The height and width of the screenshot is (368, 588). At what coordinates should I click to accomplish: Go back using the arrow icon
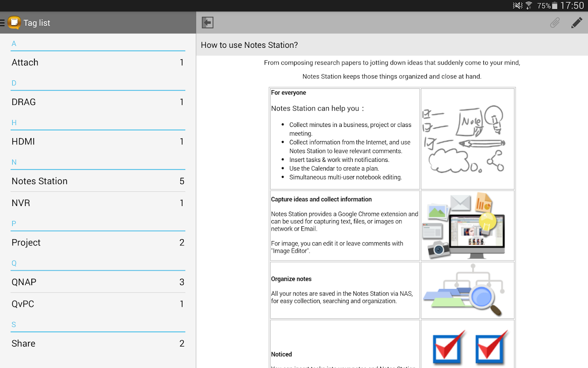point(208,23)
